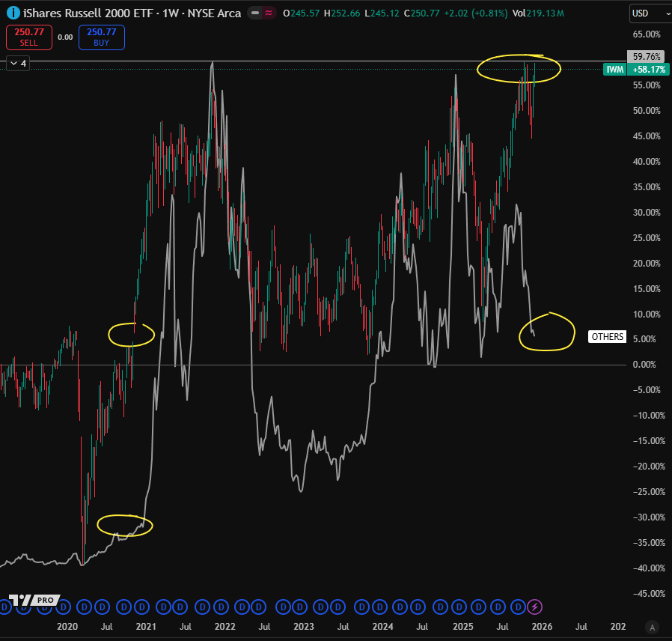Click the TradingView PRO logo

34,600
